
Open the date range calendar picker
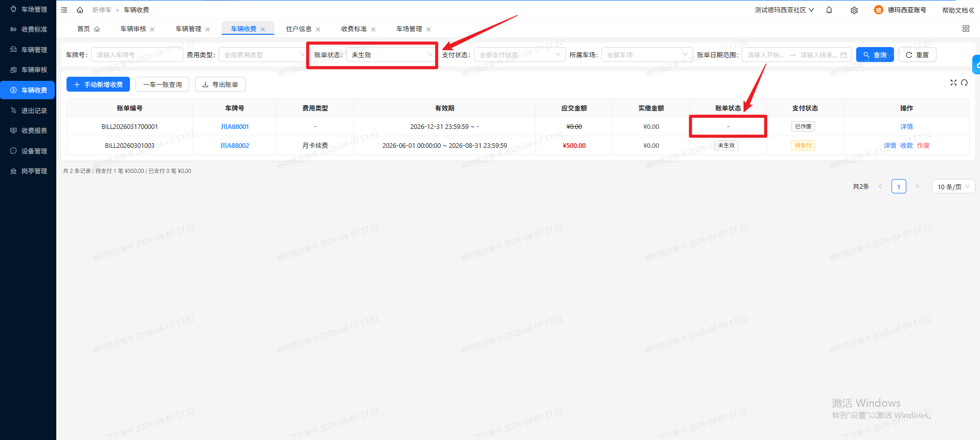843,55
